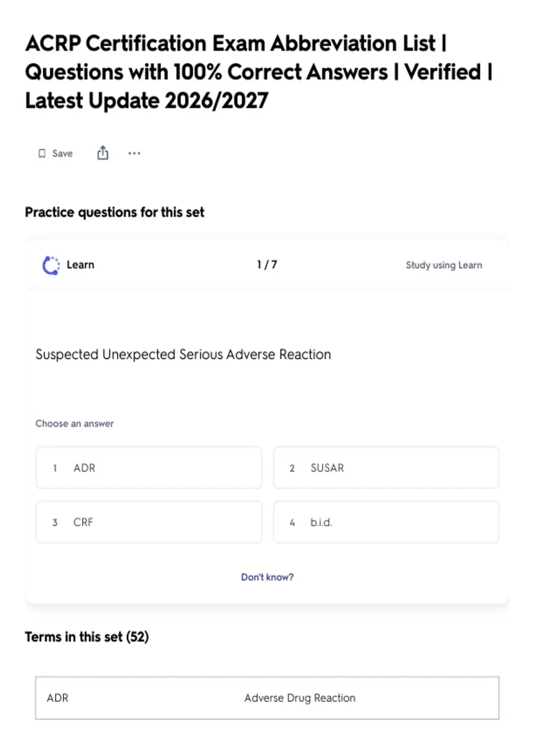Choose answer 3 CRF
The image size is (534, 756).
[149, 522]
